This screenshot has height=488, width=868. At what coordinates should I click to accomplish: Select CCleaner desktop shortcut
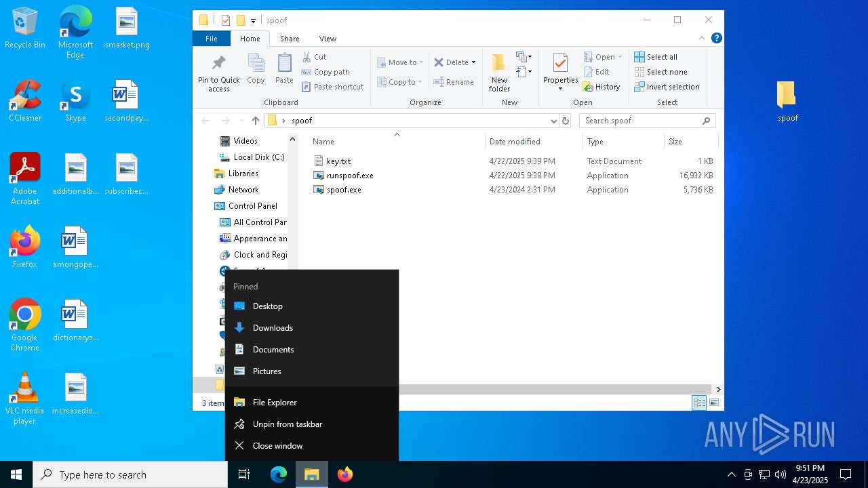point(25,102)
